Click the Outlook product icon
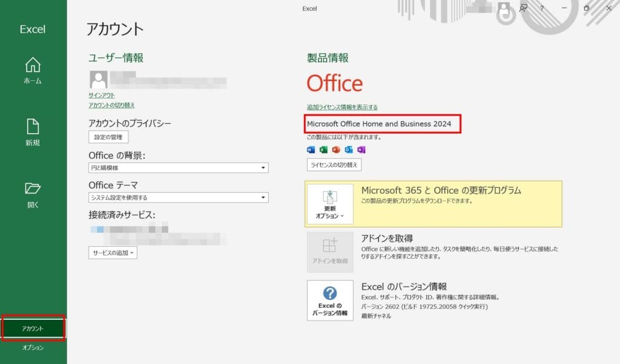Screen dimensions: 620x364 coord(349,150)
